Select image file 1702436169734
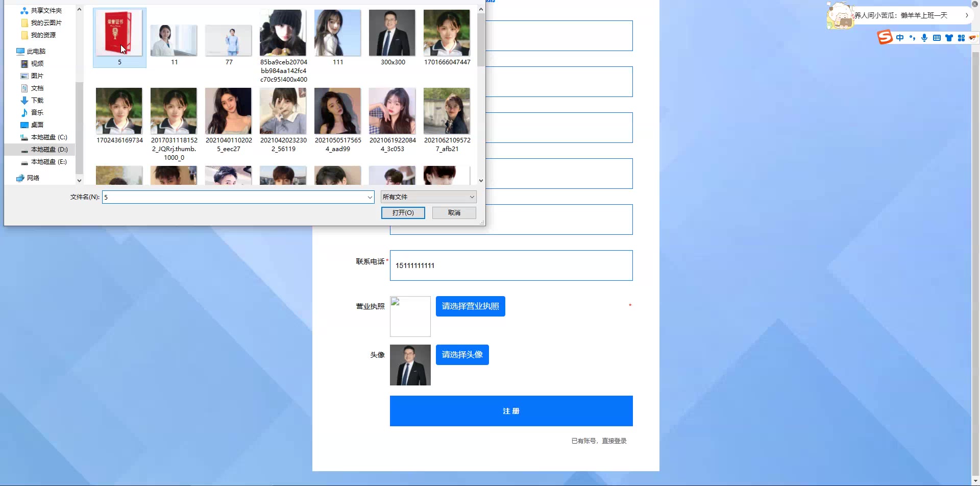Viewport: 980px width, 486px height. (x=119, y=116)
